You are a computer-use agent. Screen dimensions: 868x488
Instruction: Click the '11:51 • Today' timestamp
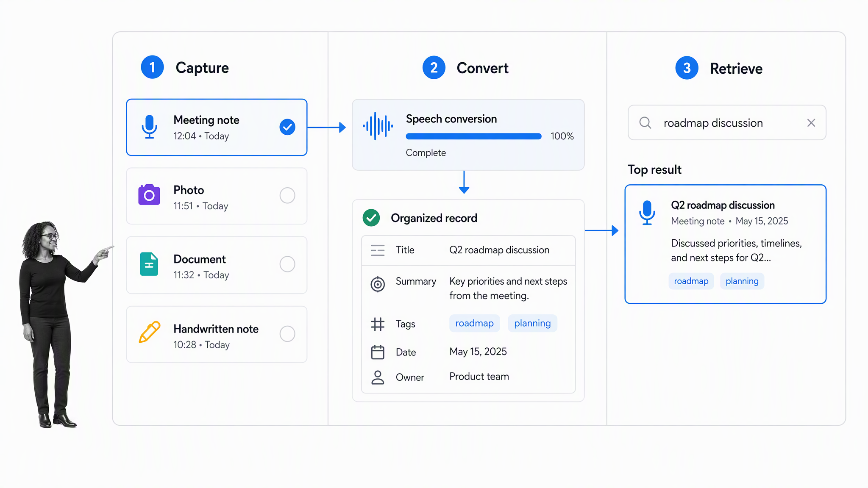tap(201, 206)
